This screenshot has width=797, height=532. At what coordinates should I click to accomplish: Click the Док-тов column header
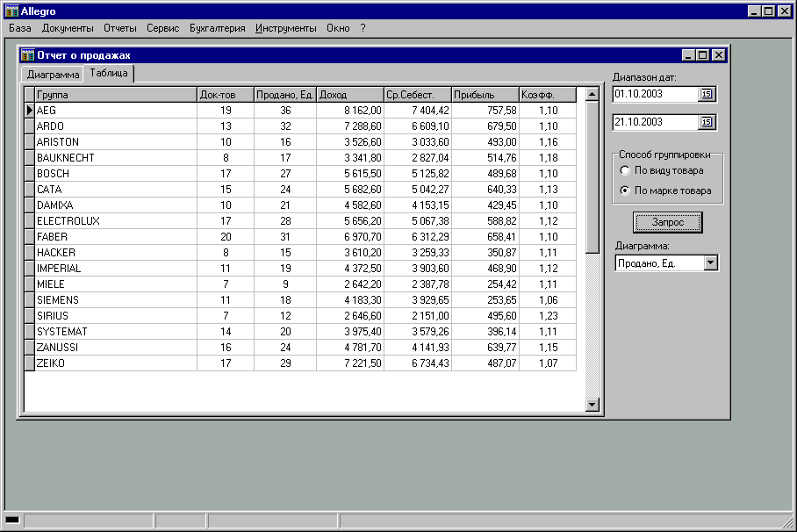click(226, 95)
